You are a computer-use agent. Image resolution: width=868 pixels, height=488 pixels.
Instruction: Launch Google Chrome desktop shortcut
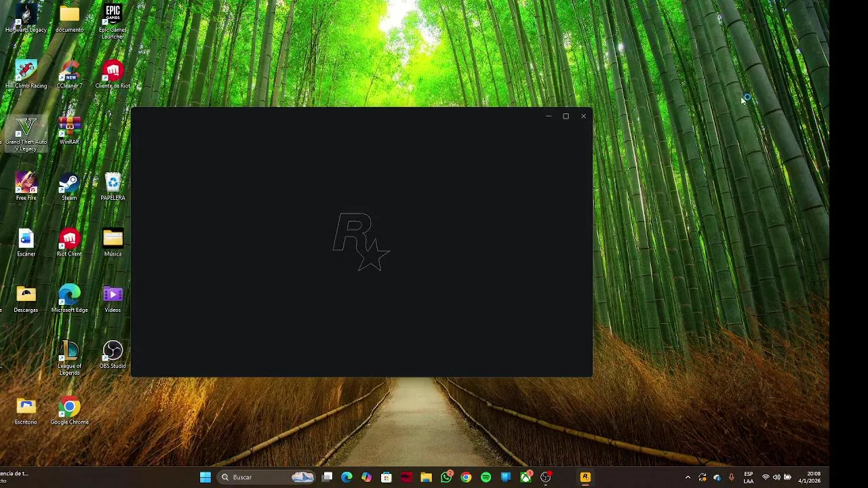click(69, 411)
